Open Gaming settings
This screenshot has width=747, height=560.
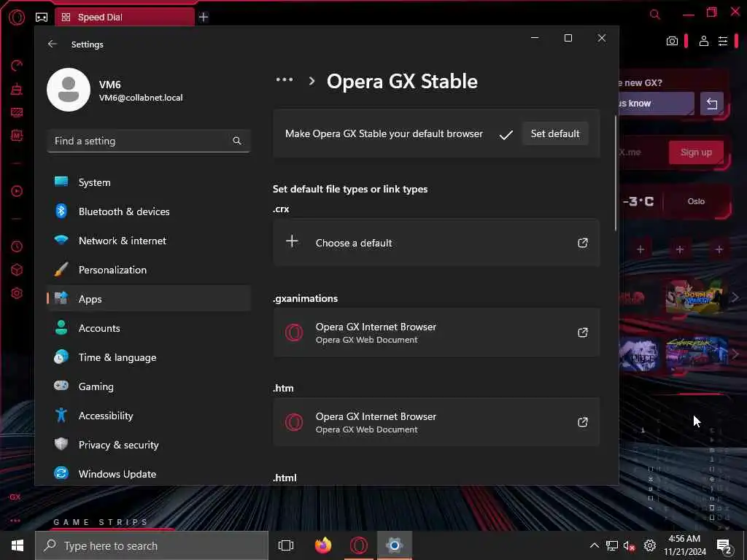pos(149,386)
